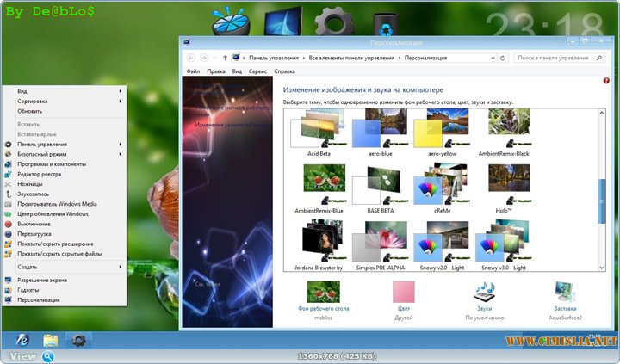Viewport: 620px width, 364px height.
Task: Click the Фон рабочего стола icon
Action: coord(323,292)
